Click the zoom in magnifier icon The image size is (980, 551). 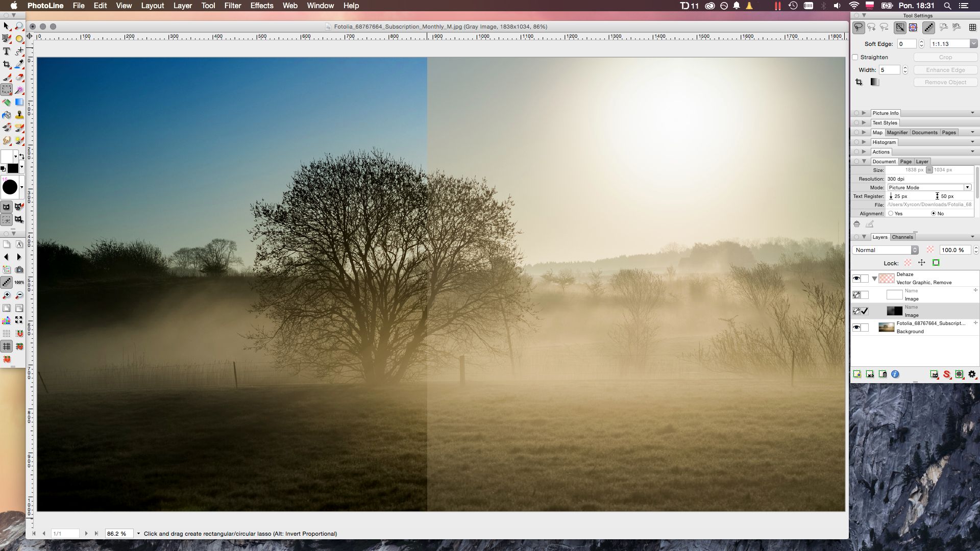pos(6,295)
